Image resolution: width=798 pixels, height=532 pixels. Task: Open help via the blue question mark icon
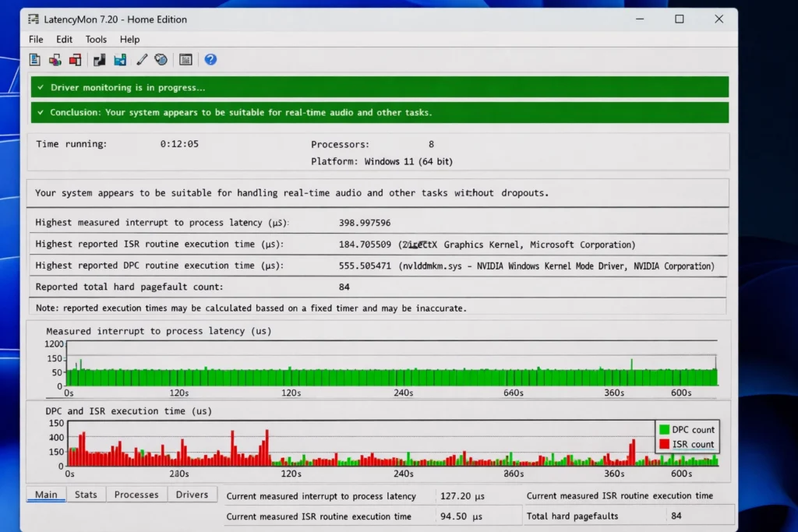[210, 60]
